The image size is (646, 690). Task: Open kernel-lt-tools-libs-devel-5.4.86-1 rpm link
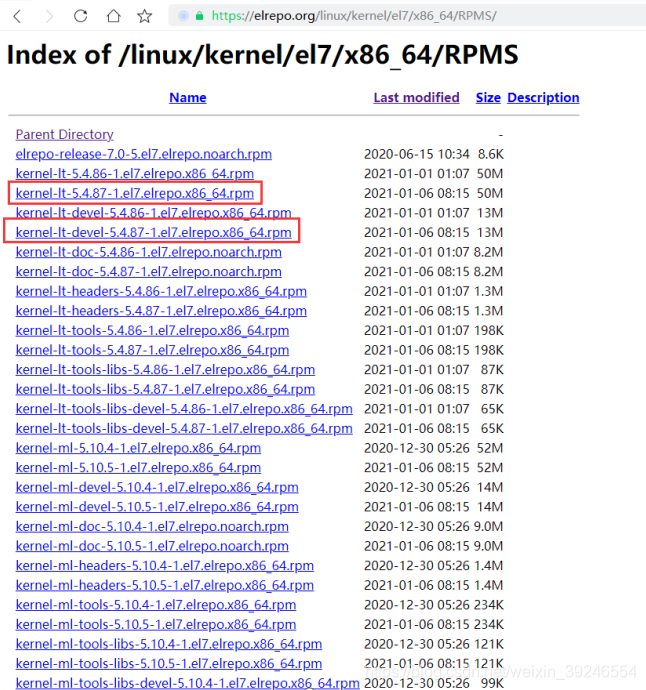[184, 408]
